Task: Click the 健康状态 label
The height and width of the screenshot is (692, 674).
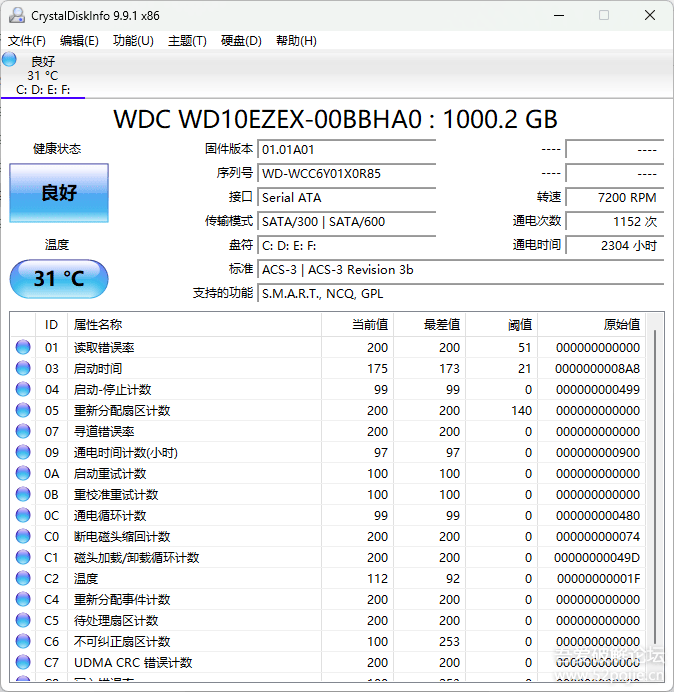Action: click(x=57, y=149)
